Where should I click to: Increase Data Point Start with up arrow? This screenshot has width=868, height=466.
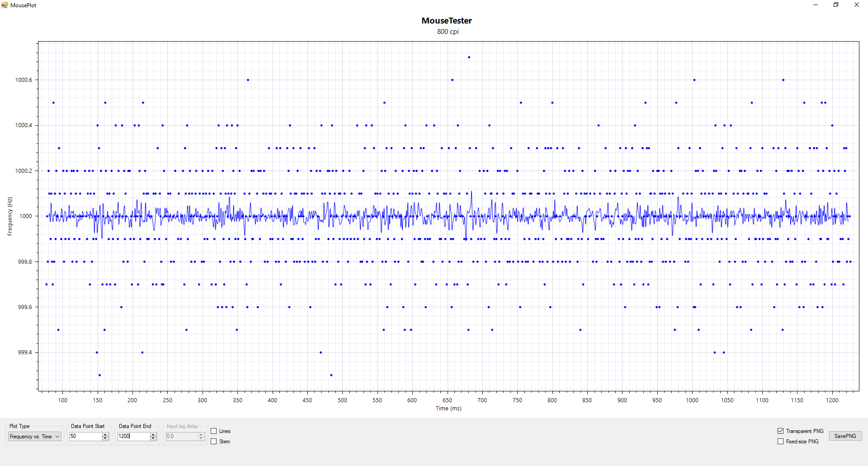click(105, 434)
